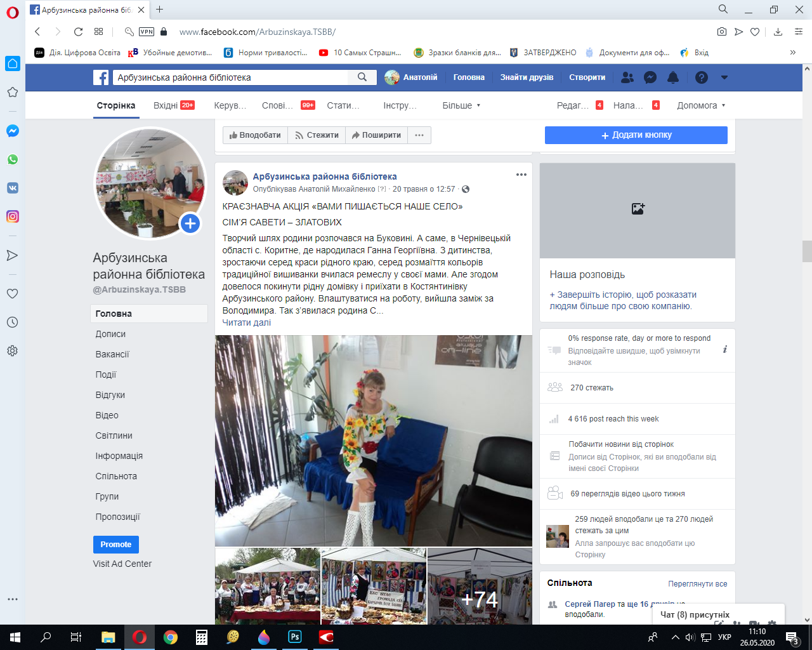
Task: Click the Читати далі link
Action: [246, 322]
